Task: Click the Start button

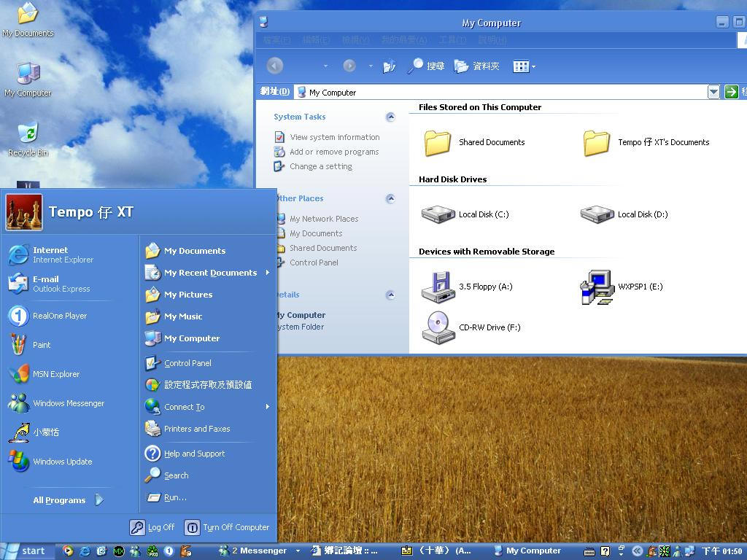Action: [x=26, y=551]
